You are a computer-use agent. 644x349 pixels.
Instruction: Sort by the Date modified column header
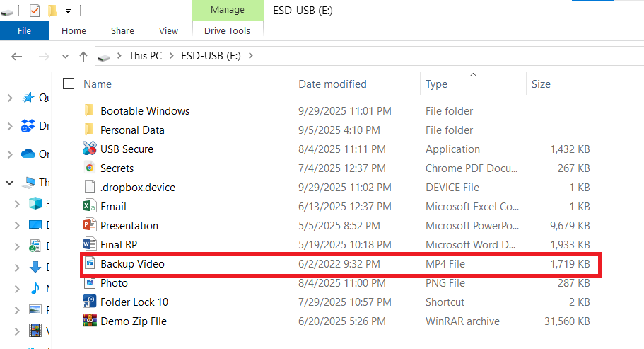click(x=332, y=84)
